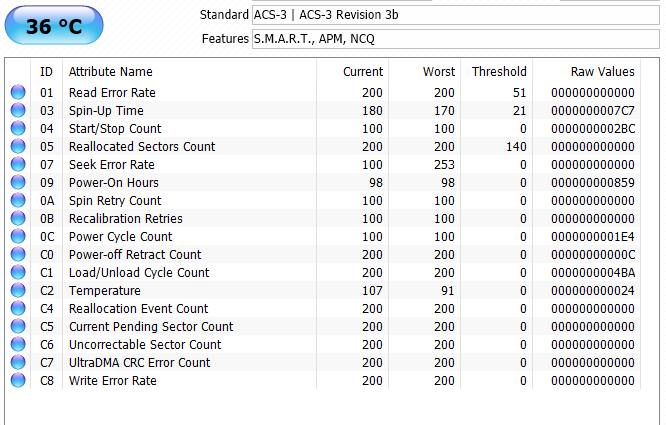This screenshot has width=666, height=425.
Task: Select the Power Cycle Count attribute row
Action: (x=120, y=237)
